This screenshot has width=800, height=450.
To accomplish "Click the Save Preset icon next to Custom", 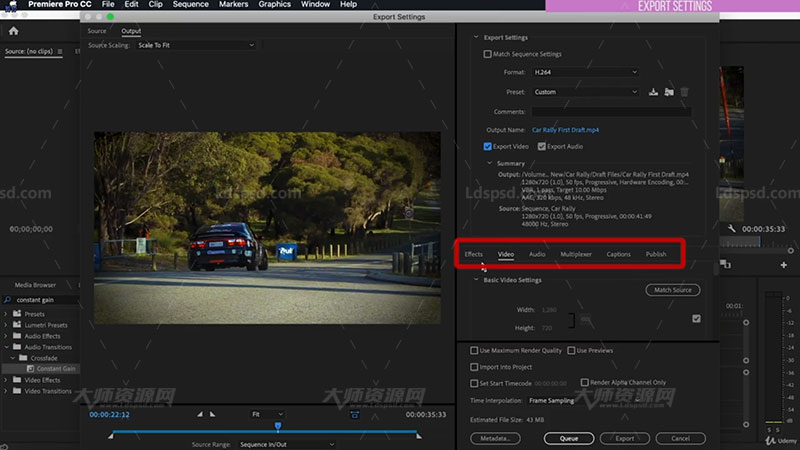I will coord(653,92).
